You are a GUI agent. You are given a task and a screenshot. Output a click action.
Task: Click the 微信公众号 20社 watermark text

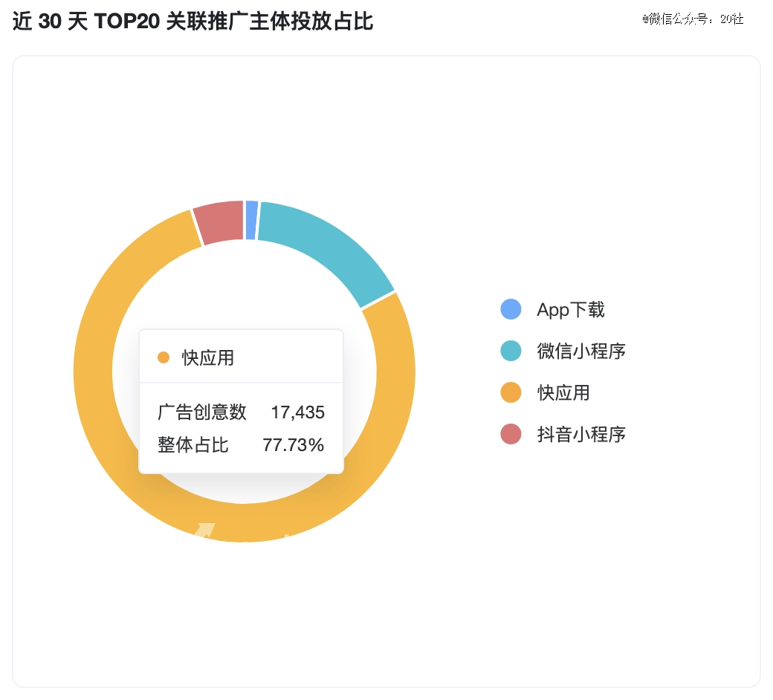coord(693,19)
